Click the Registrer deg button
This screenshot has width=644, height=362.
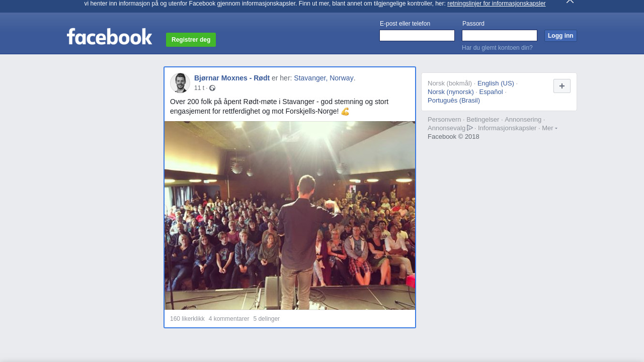pos(191,40)
